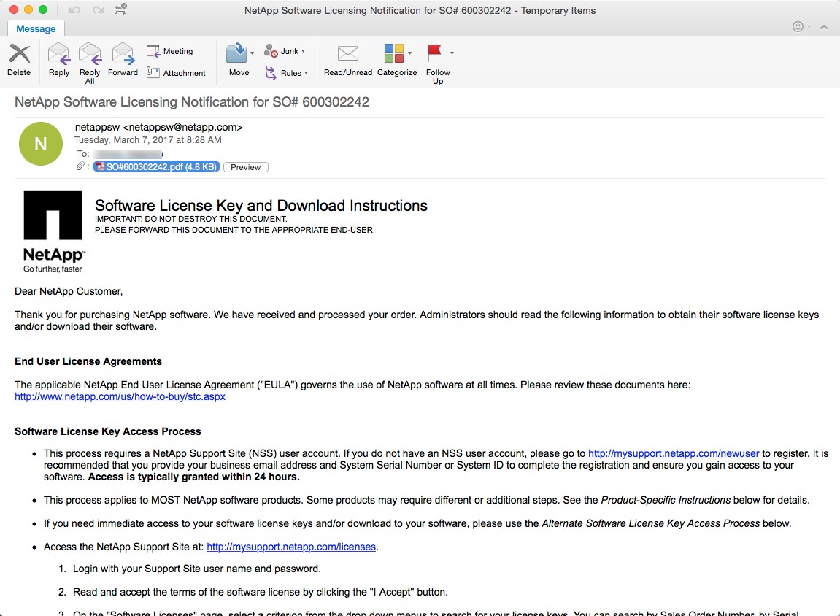Open the Follow Up flag dropdown
This screenshot has height=616, width=840.
(x=452, y=53)
